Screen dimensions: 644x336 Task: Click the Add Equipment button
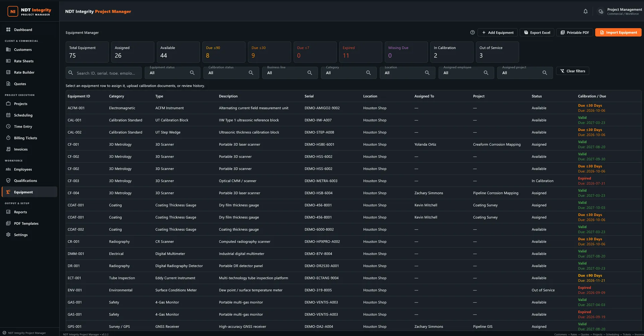[497, 32]
